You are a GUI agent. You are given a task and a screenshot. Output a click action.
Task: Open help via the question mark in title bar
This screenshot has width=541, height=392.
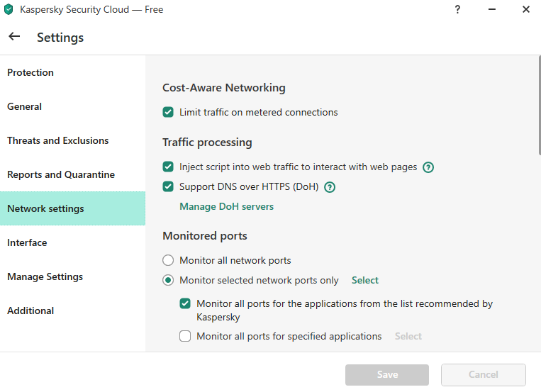(457, 10)
